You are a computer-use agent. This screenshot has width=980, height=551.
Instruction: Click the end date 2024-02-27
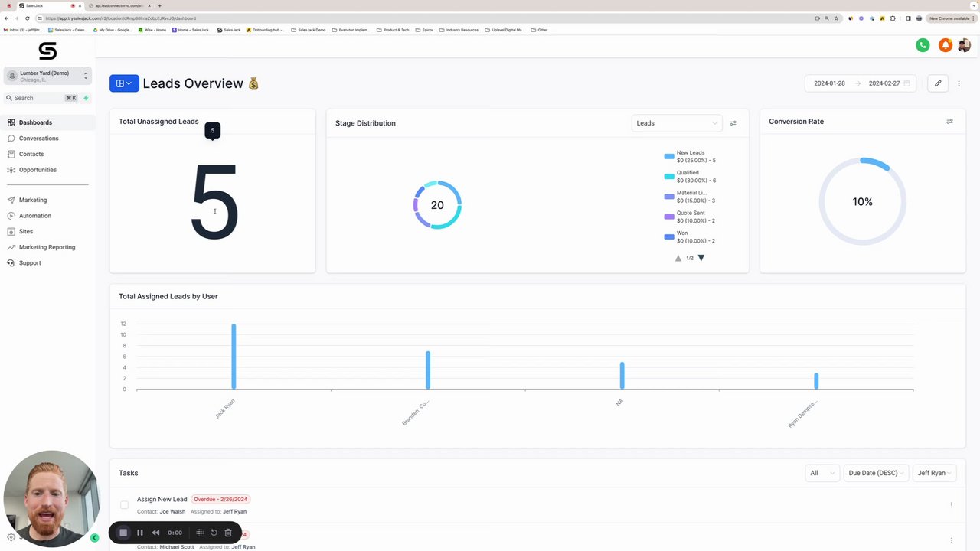point(884,83)
